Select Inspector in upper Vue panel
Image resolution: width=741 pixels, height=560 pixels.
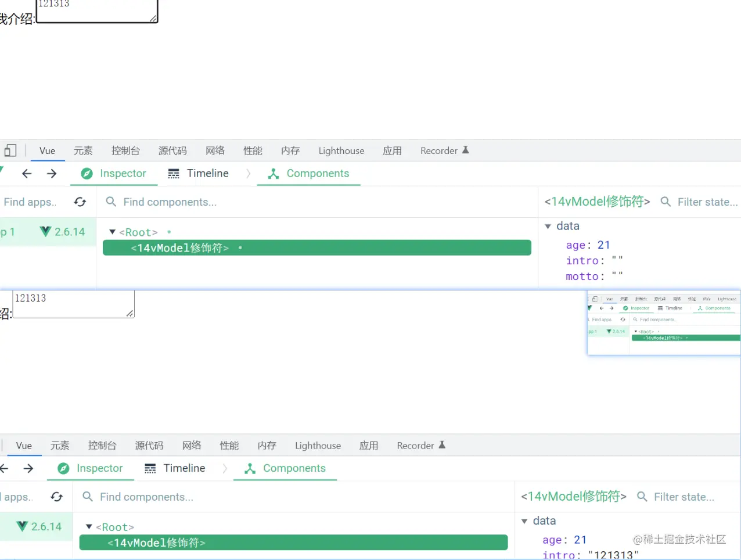coord(114,173)
